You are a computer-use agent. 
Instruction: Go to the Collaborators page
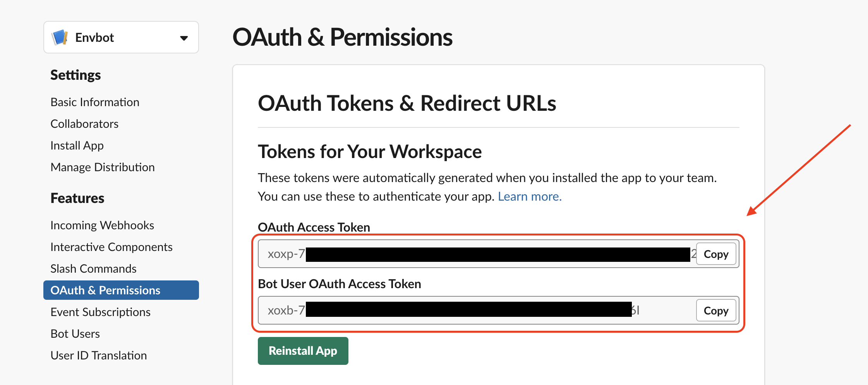click(x=84, y=124)
